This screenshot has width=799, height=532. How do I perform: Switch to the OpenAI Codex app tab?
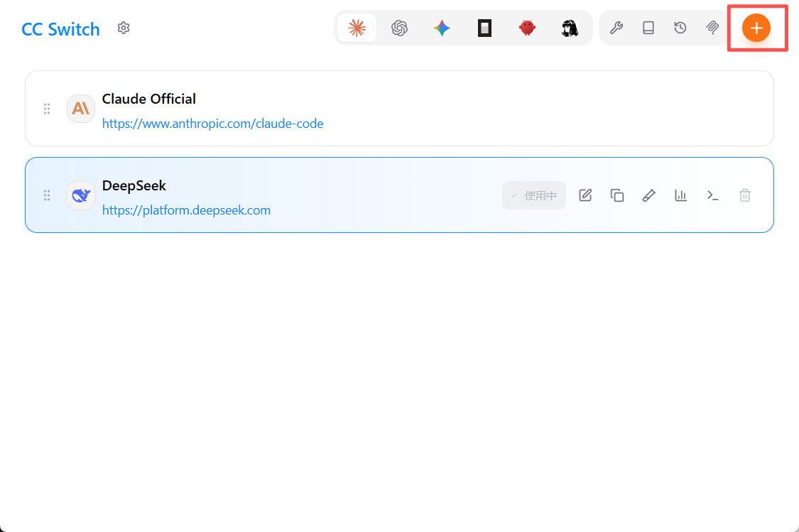click(399, 28)
